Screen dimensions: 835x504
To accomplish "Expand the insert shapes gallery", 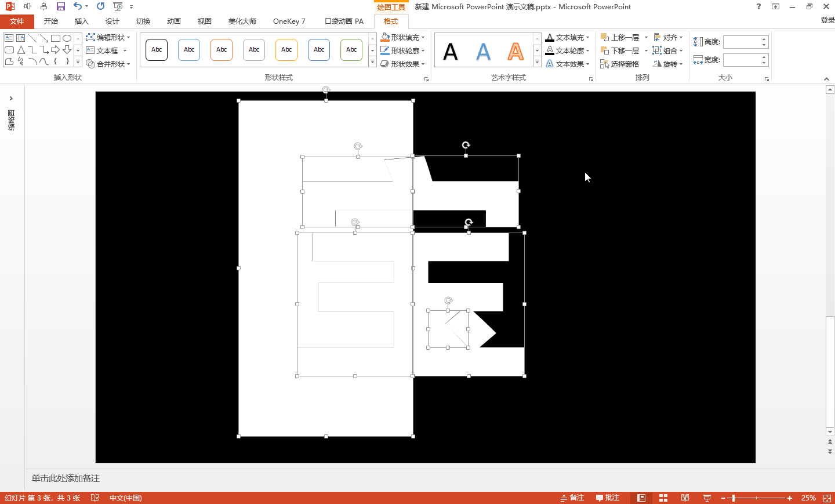I will point(78,61).
